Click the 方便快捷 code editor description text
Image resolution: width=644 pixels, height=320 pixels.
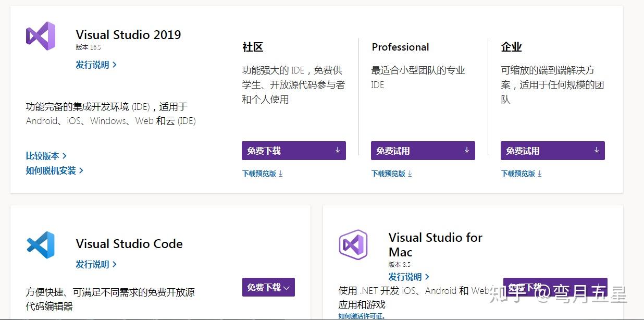pos(110,299)
